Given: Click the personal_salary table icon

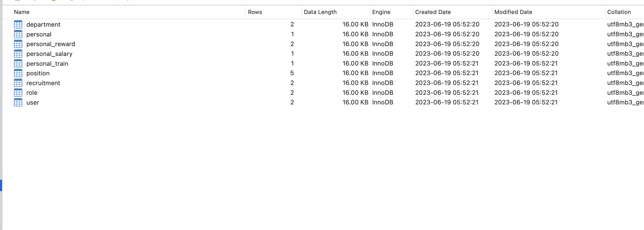Looking at the screenshot, I should pyautogui.click(x=18, y=54).
